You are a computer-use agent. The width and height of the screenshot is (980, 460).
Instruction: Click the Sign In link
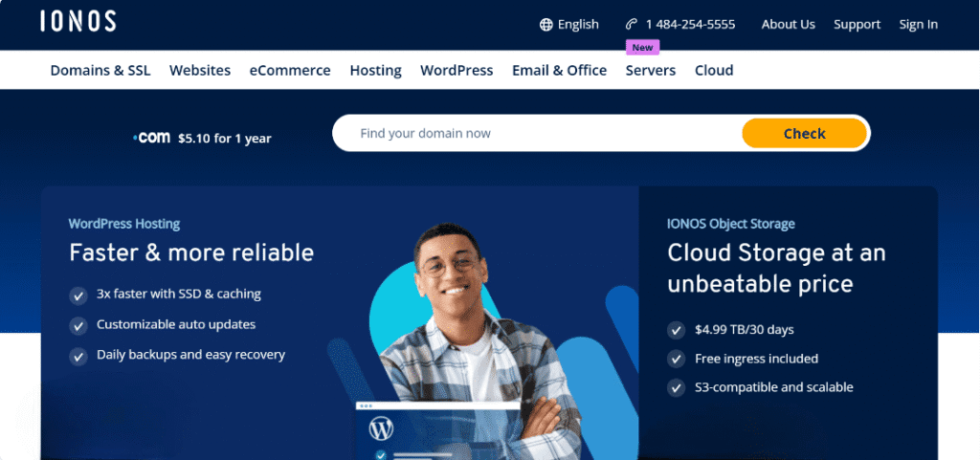click(x=918, y=24)
